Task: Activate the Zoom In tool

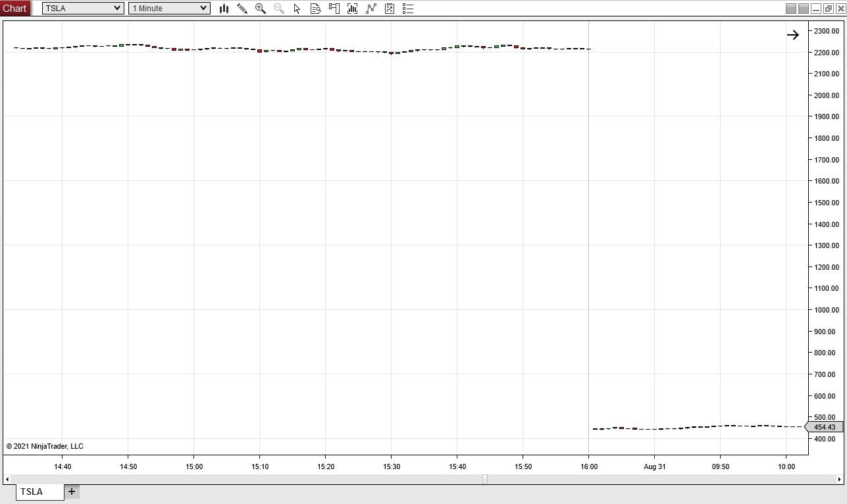Action: coord(261,9)
